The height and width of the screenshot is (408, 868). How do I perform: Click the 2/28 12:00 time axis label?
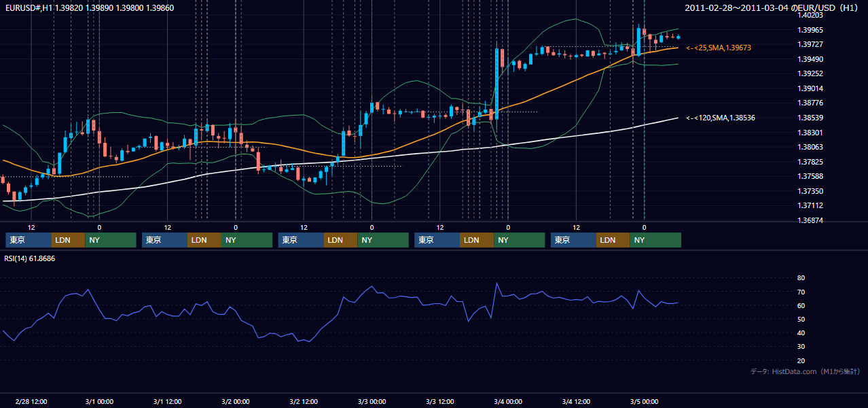(31, 401)
